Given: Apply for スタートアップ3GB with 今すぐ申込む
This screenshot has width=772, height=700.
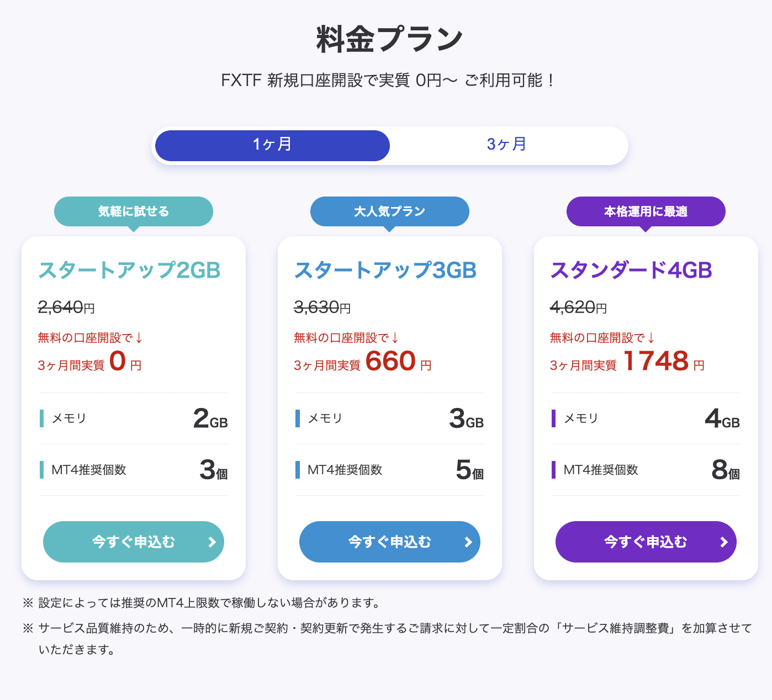Looking at the screenshot, I should 390,542.
